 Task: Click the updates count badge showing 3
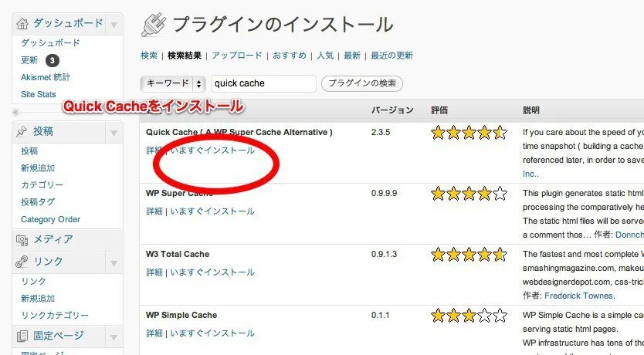52,60
